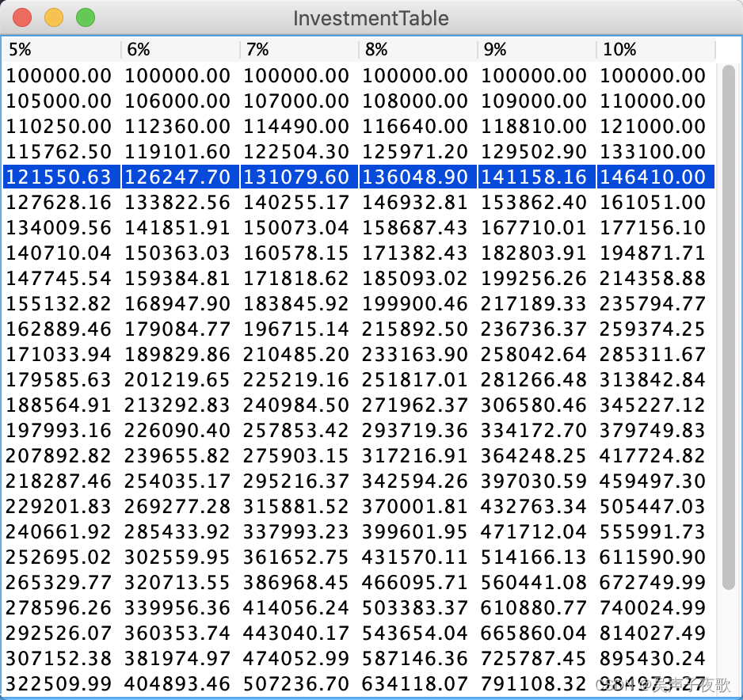Viewport: 743px width, 700px height.
Task: Maximize the InvestmentTable window with green button
Action: click(86, 17)
